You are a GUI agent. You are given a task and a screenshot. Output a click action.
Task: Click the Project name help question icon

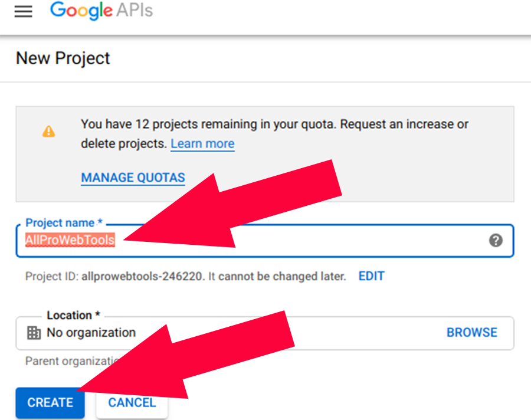(x=496, y=241)
